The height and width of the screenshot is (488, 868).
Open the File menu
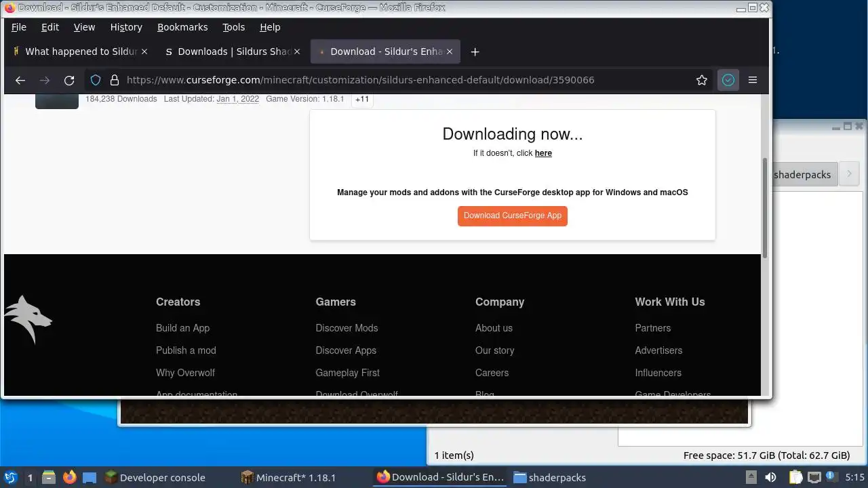[x=19, y=27]
